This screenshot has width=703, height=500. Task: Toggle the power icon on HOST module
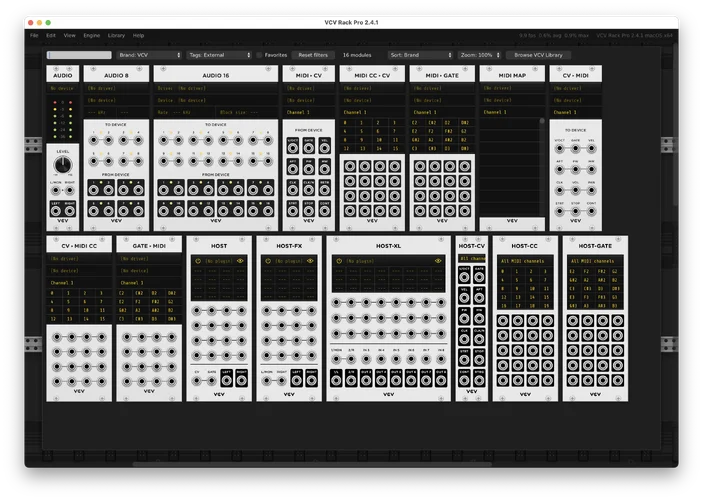pyautogui.click(x=198, y=261)
